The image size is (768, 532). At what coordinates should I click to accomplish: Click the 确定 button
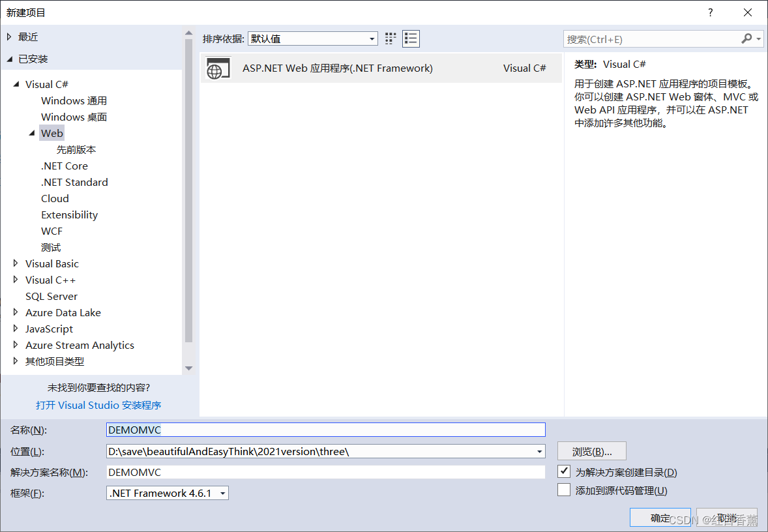[x=660, y=518]
